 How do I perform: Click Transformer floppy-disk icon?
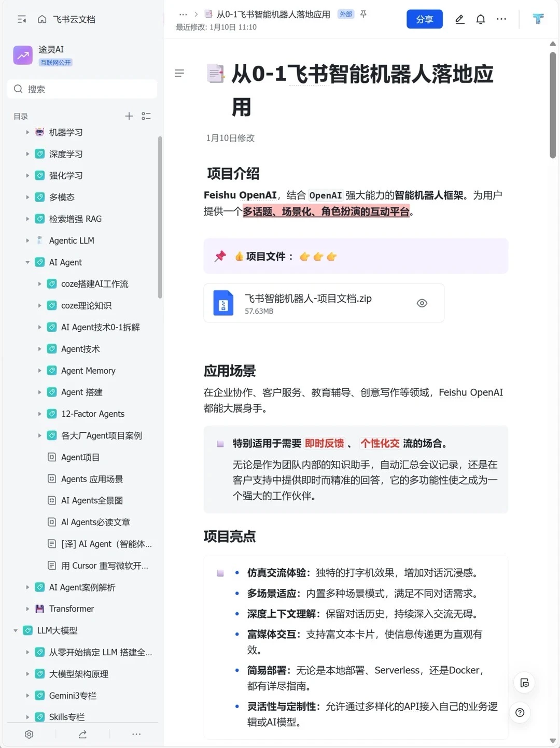pos(39,609)
